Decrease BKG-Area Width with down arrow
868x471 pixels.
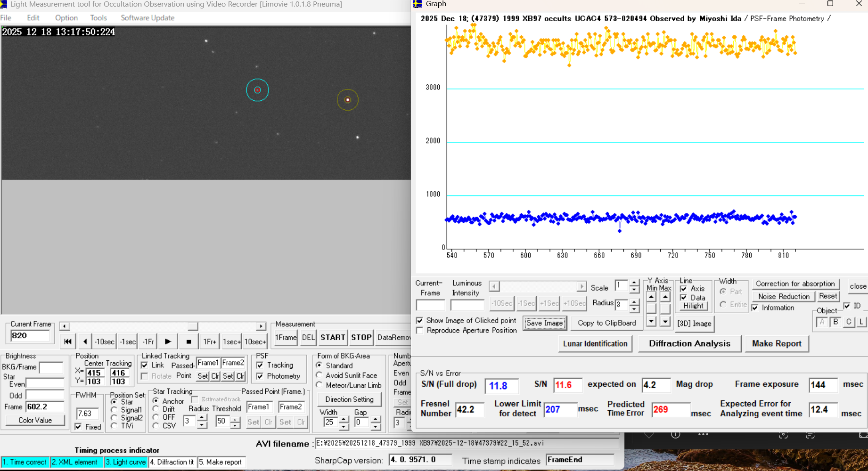(x=344, y=426)
